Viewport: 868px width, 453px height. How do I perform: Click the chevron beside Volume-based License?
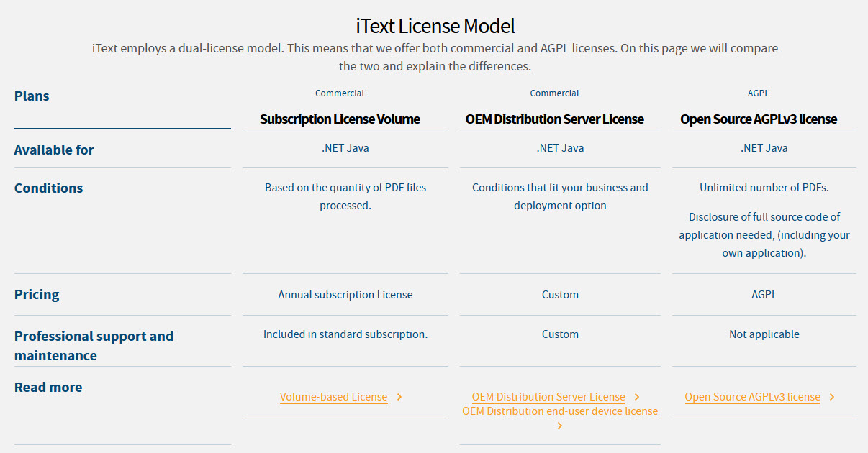tap(399, 396)
